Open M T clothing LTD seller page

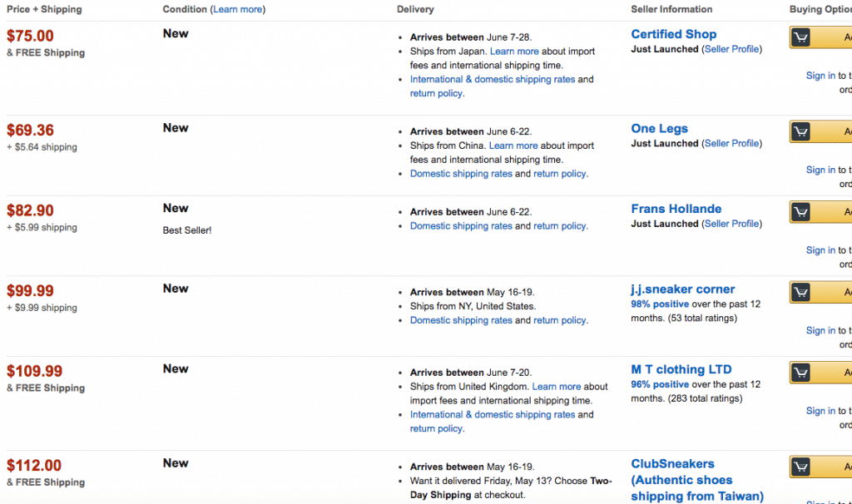(681, 370)
